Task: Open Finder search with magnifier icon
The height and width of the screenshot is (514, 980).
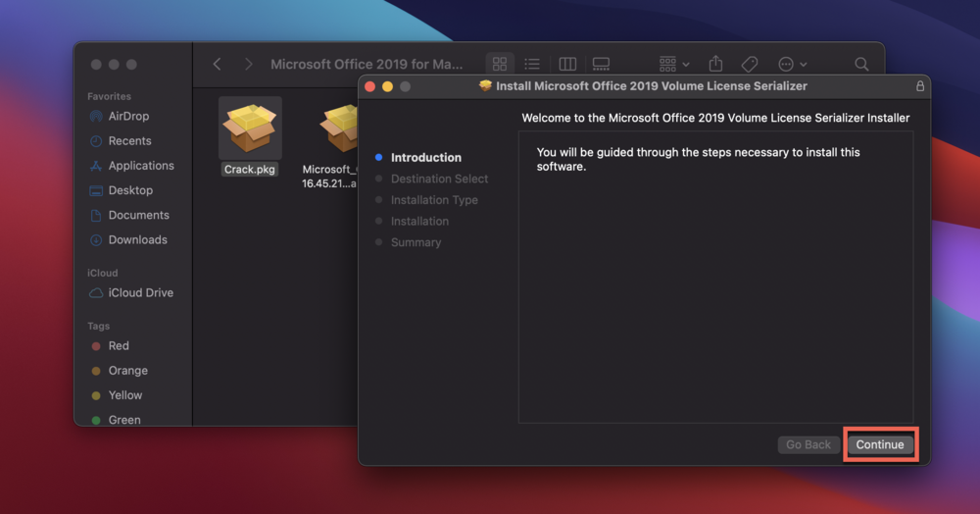Action: coord(861,64)
